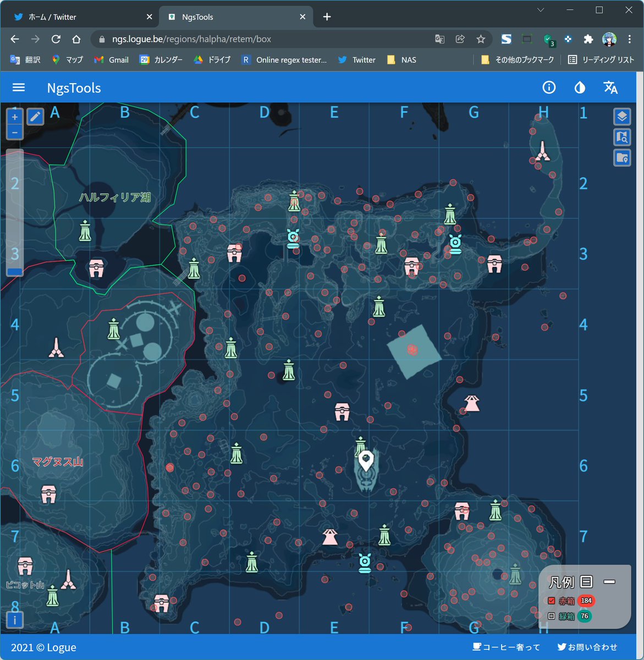Open the tab search chevron

point(541,10)
